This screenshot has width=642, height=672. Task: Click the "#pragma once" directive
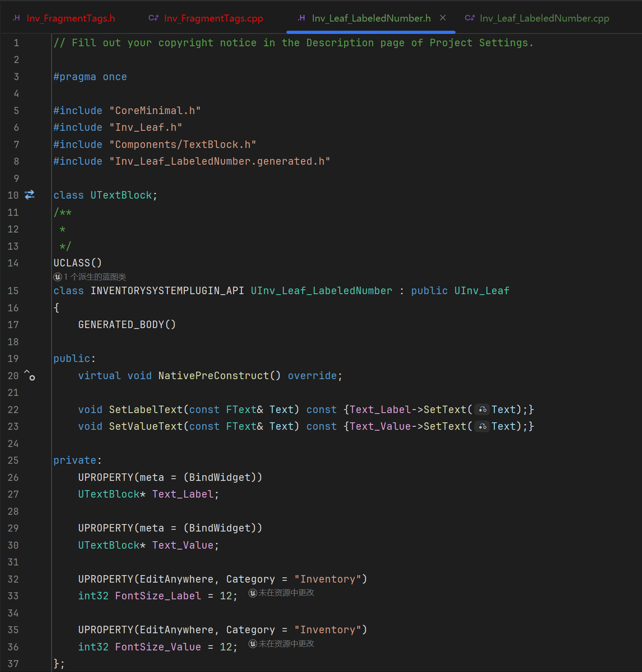click(90, 77)
